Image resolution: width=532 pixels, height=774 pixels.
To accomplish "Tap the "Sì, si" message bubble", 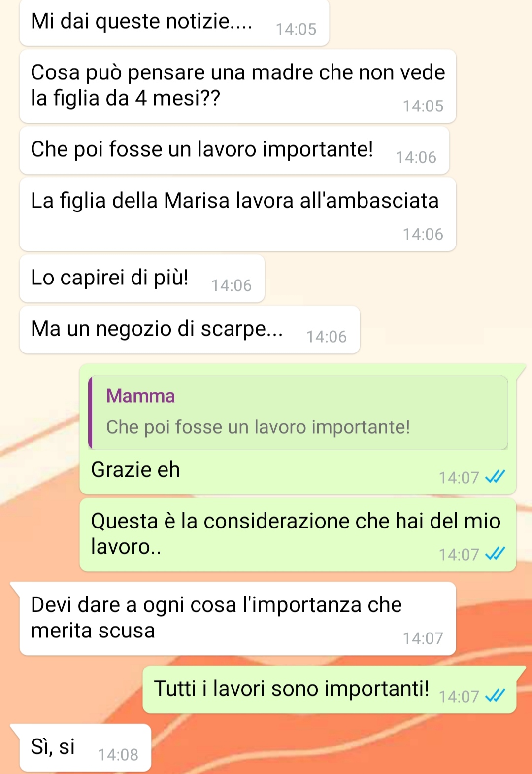I will 85,748.
